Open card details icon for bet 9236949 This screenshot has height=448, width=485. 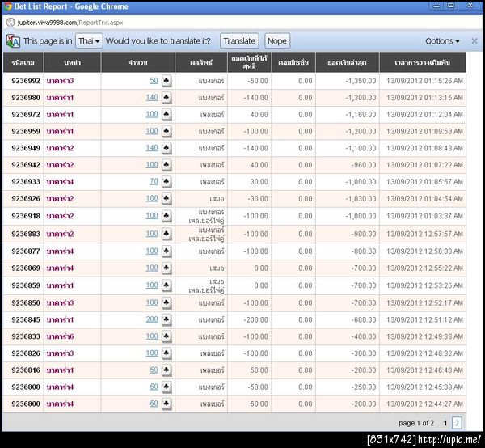[x=167, y=148]
